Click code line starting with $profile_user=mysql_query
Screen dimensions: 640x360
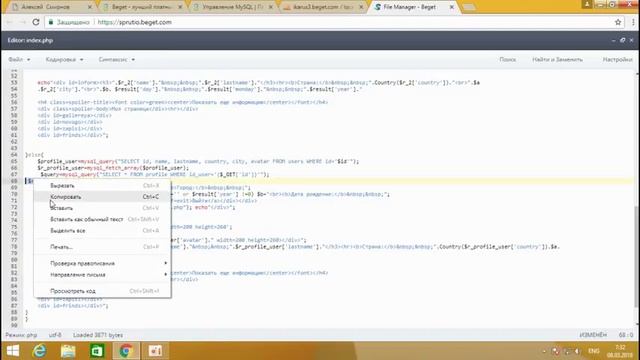pyautogui.click(x=198, y=161)
